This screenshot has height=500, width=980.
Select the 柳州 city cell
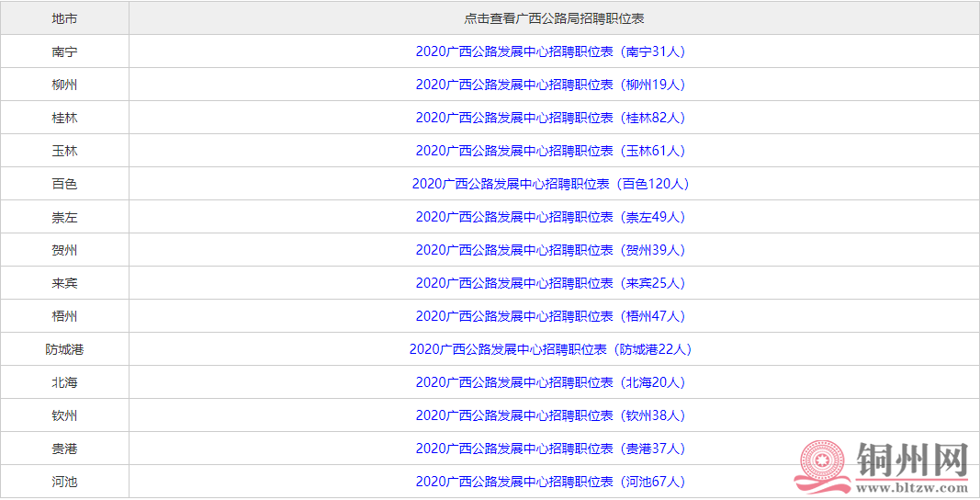(64, 85)
